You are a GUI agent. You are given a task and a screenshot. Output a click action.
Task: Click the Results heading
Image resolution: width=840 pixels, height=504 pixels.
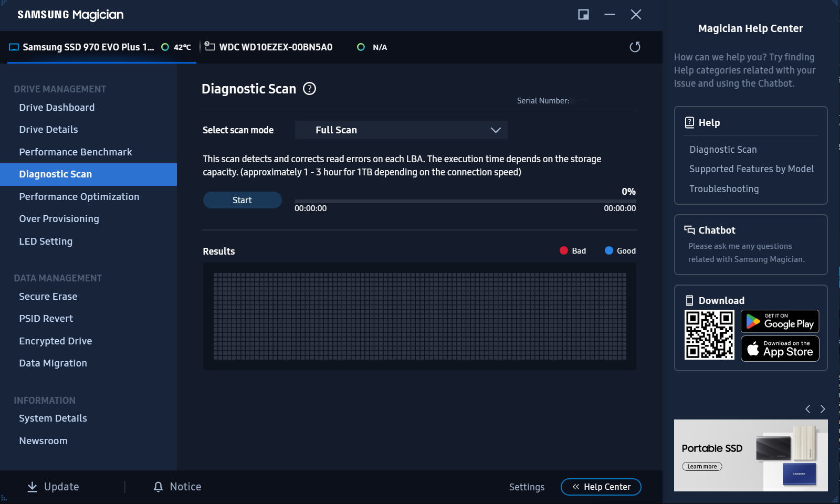click(219, 251)
